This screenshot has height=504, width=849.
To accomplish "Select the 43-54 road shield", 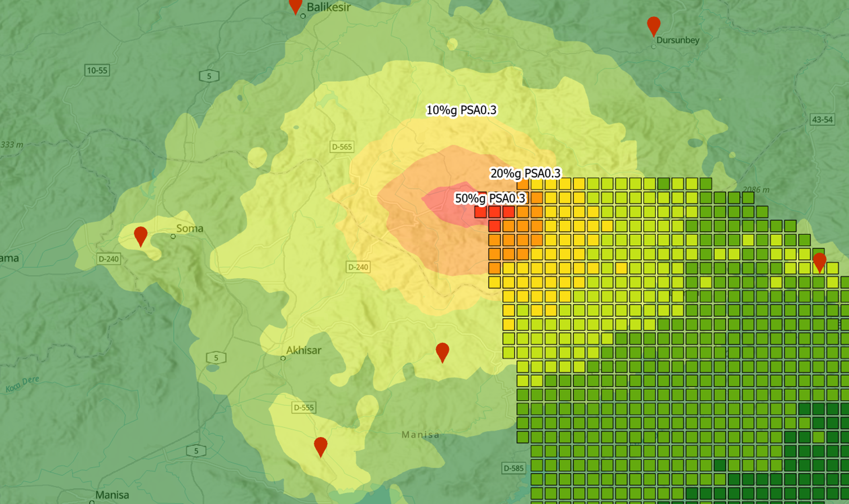I will pos(822,120).
